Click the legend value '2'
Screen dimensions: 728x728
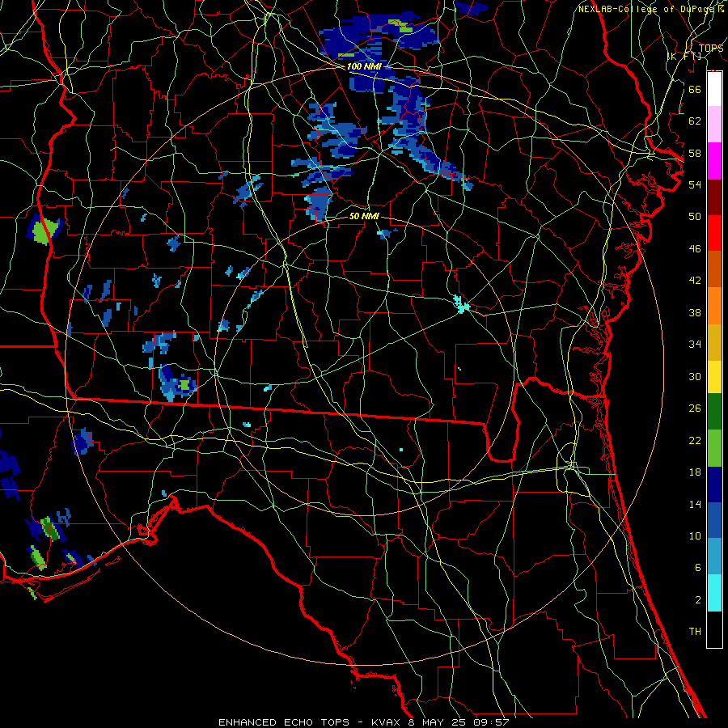(697, 600)
